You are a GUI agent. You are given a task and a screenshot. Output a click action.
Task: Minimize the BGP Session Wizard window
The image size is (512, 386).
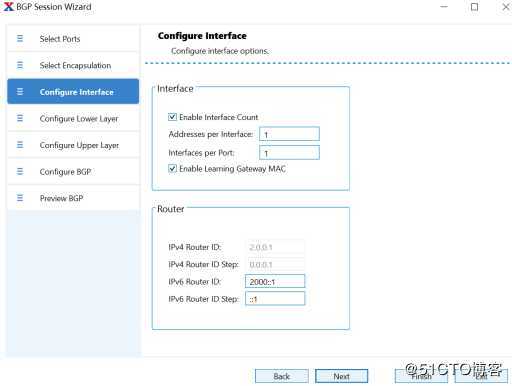tap(444, 7)
